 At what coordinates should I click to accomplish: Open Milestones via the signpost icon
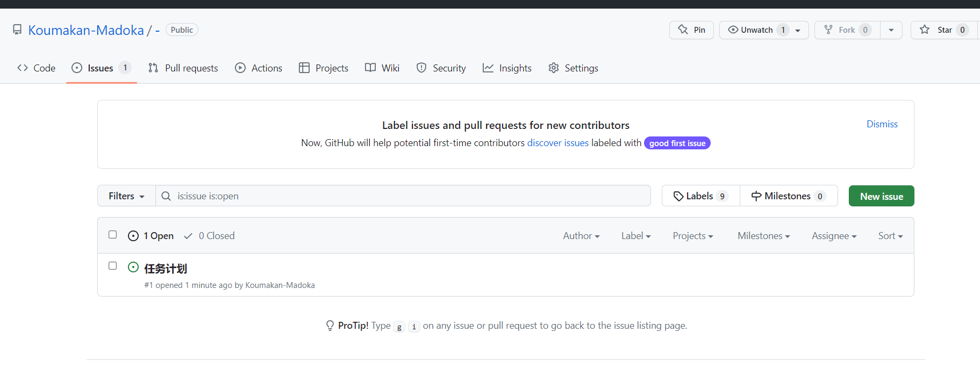(756, 196)
